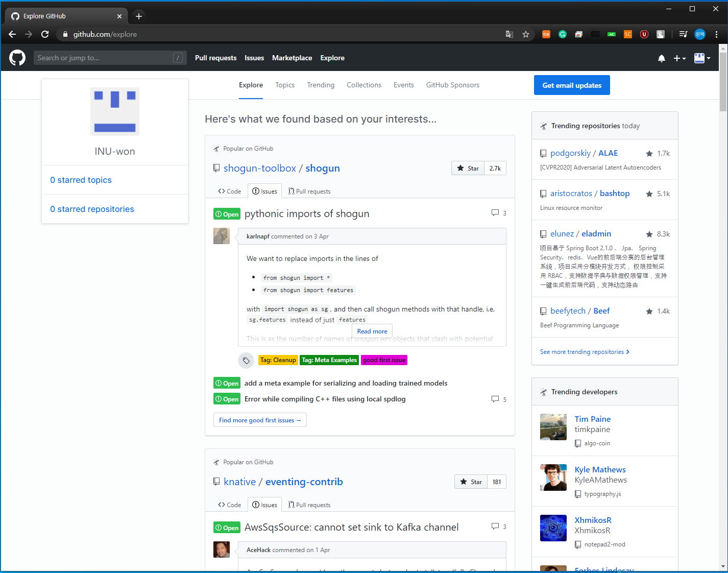This screenshot has height=573, width=728.
Task: Open Explore in the dark header bar
Action: [x=332, y=58]
